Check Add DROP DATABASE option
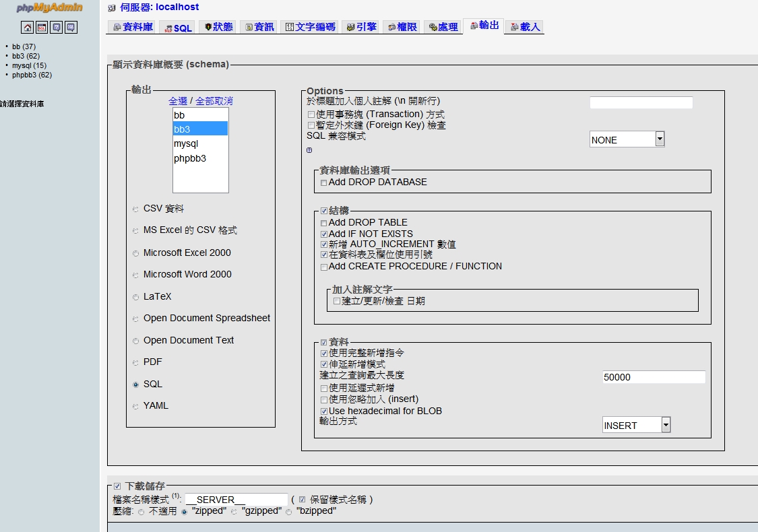758x532 pixels. click(x=324, y=182)
